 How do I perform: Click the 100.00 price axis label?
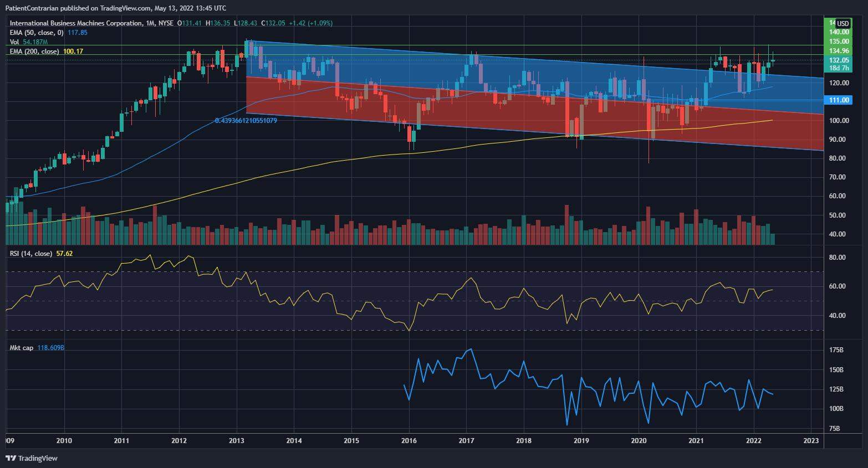click(839, 121)
